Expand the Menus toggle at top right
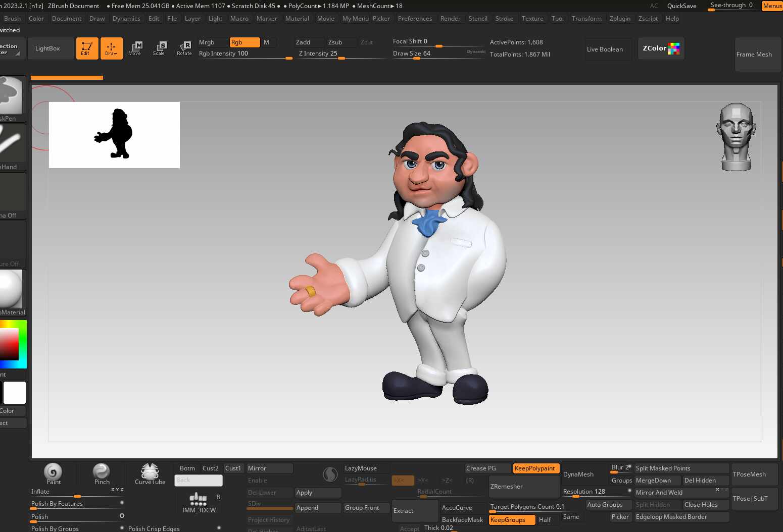783x532 pixels. pyautogui.click(x=772, y=6)
